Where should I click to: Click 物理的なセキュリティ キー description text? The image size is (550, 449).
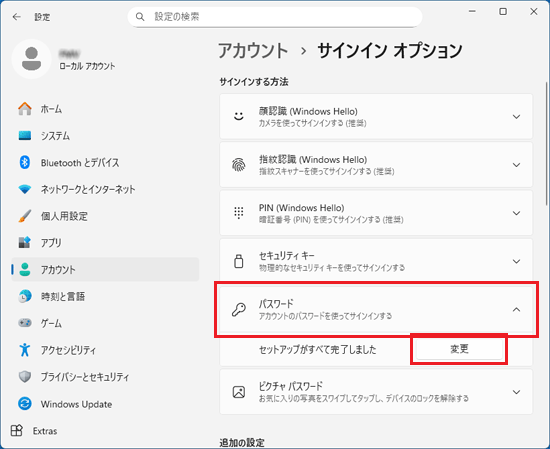point(332,268)
